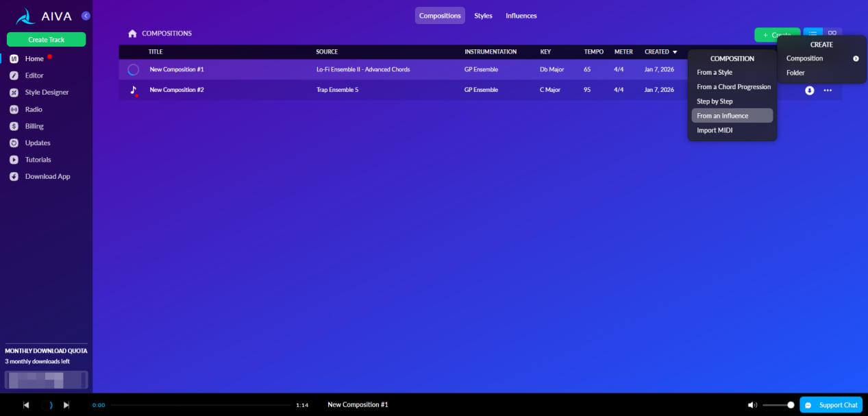This screenshot has height=416, width=868.
Task: Open three-dot options for New Composition #2
Action: pyautogui.click(x=828, y=90)
